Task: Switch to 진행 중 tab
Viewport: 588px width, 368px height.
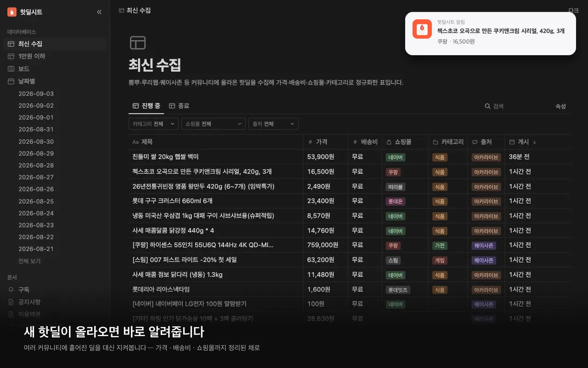Action: [147, 106]
